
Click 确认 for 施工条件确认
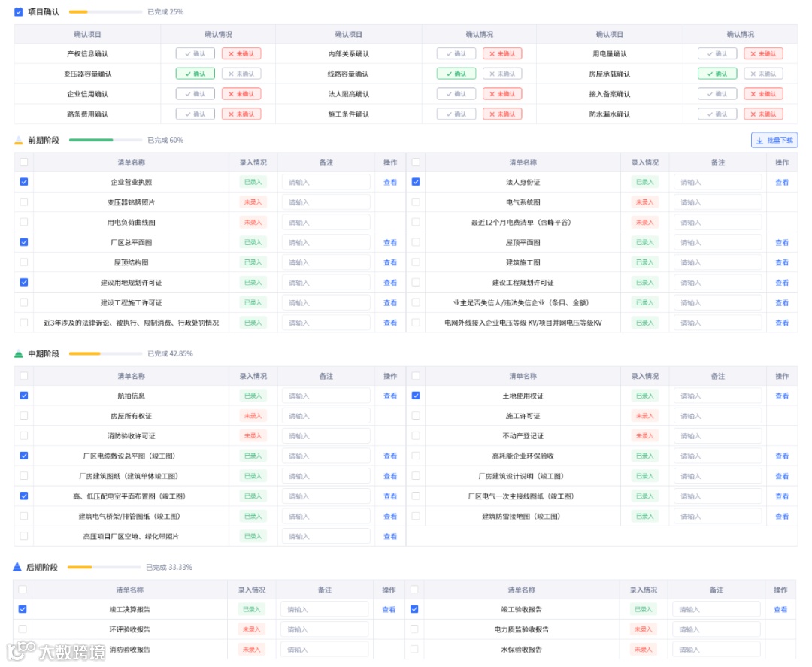(456, 114)
